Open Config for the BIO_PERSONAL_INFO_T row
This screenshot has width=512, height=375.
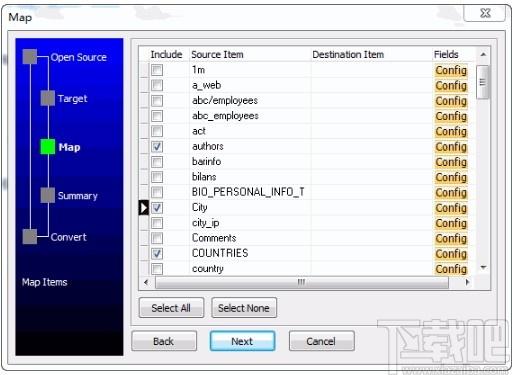pyautogui.click(x=451, y=193)
